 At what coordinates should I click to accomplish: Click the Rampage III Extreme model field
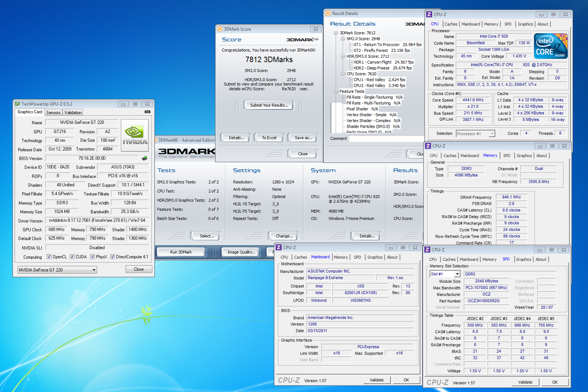click(x=341, y=278)
